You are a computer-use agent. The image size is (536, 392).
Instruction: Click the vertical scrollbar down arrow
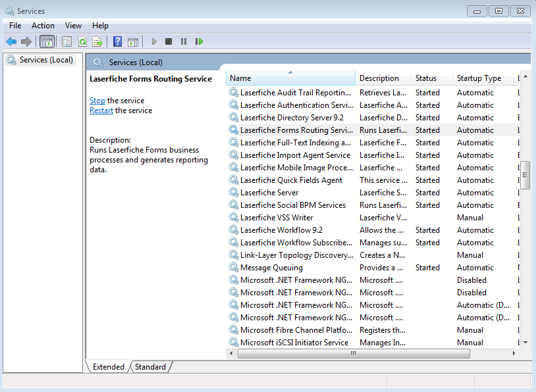pos(525,342)
